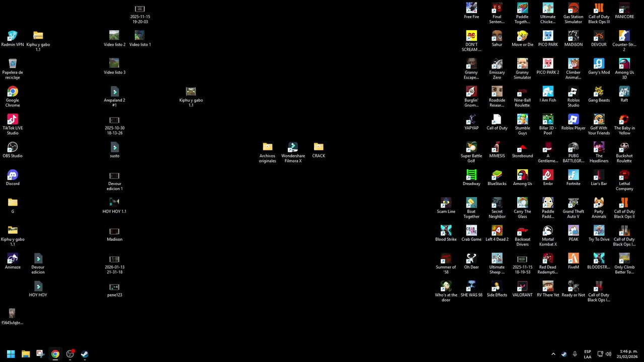Open Steam from the taskbar

point(85,354)
